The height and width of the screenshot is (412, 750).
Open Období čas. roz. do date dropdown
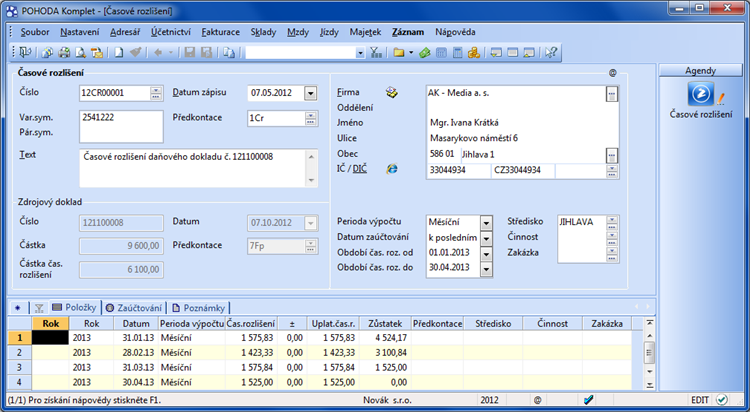point(486,268)
